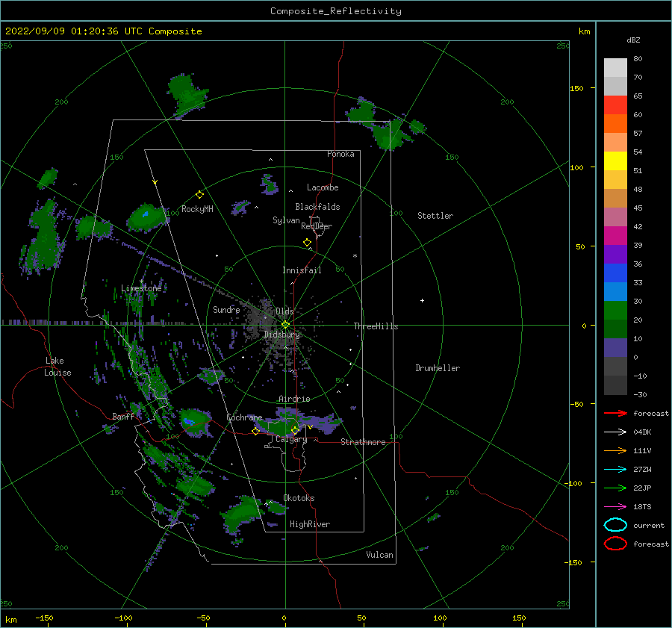
Task: Select the orange 111V arrow in legend
Action: click(x=615, y=450)
